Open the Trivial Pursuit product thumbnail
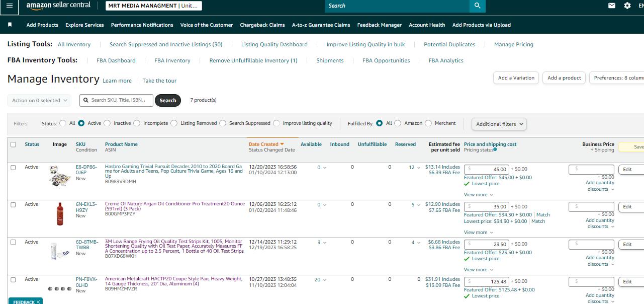The height and width of the screenshot is (304, 644). (x=60, y=176)
